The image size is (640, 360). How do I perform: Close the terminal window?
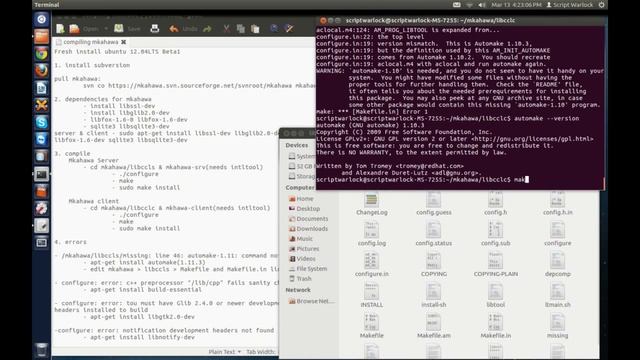(323, 20)
